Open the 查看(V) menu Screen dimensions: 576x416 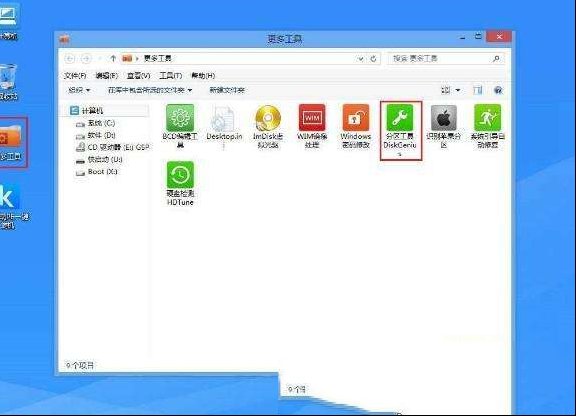tap(138, 75)
